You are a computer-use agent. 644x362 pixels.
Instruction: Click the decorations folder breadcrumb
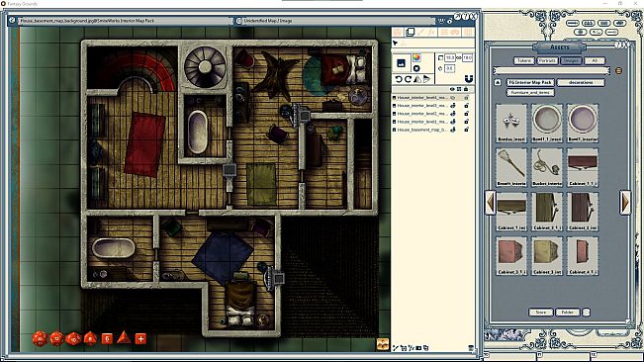(581, 82)
